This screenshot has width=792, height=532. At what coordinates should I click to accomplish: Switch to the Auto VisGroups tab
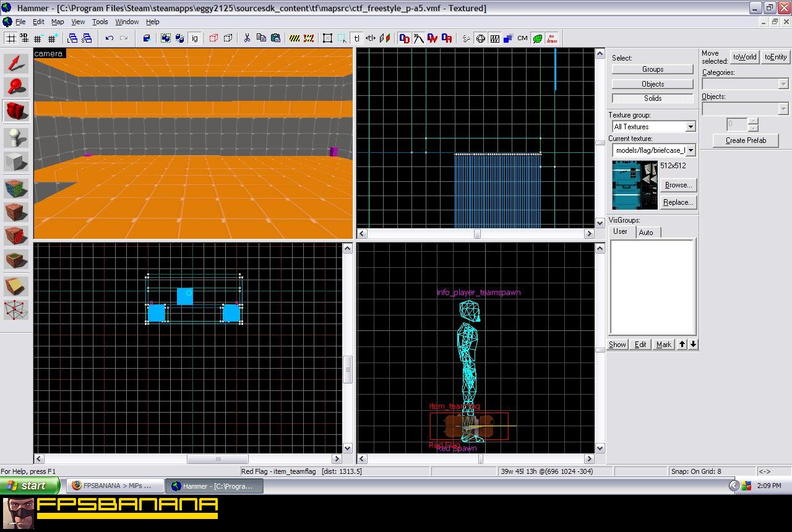pos(646,233)
